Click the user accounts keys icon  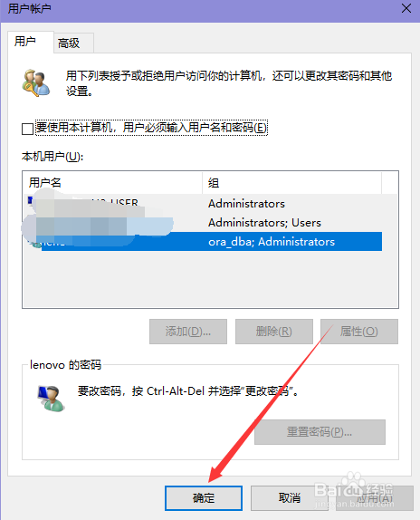click(x=36, y=83)
